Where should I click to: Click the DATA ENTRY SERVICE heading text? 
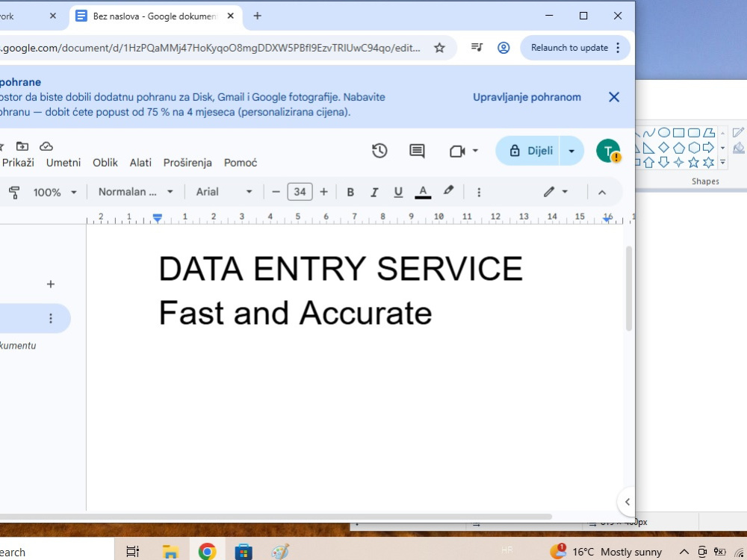click(x=341, y=269)
